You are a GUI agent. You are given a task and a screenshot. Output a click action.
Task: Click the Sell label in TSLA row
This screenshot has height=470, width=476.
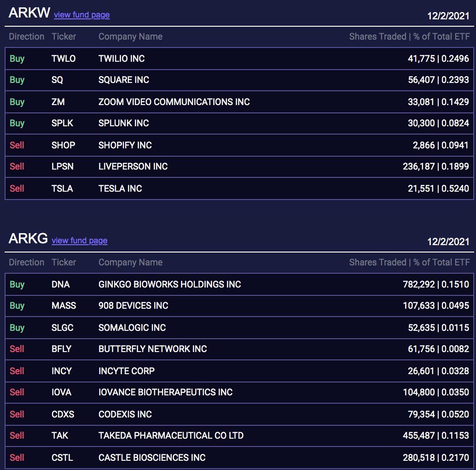[17, 188]
